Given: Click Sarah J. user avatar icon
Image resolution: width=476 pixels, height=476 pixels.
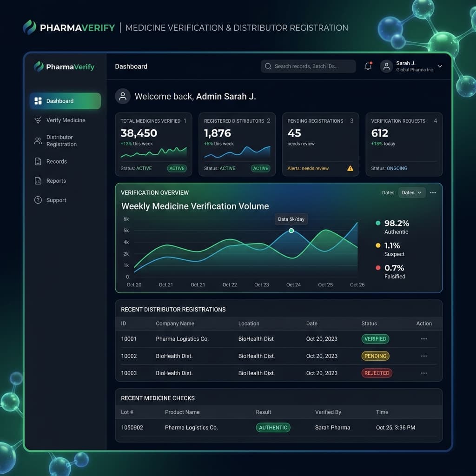Looking at the screenshot, I should 386,66.
